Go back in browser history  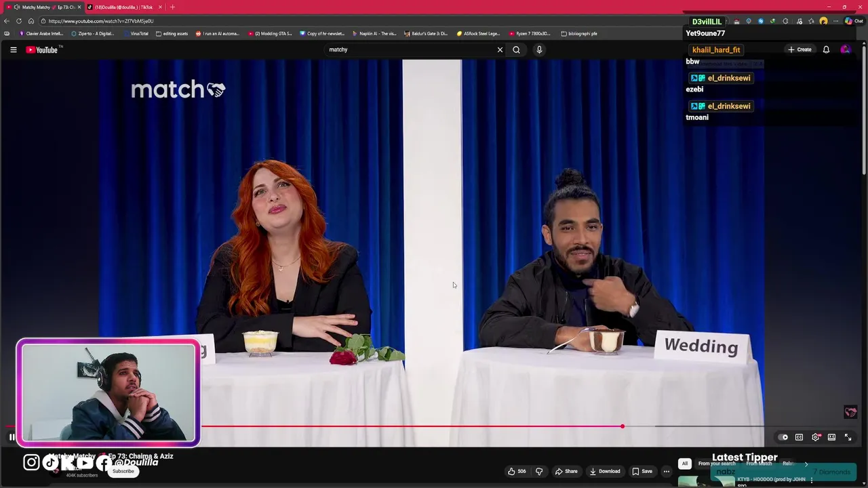7,21
